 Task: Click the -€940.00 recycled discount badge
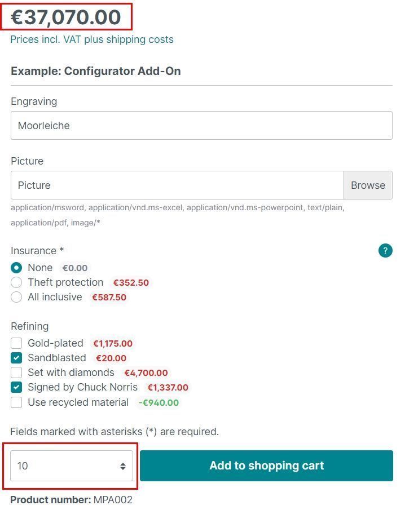[159, 402]
